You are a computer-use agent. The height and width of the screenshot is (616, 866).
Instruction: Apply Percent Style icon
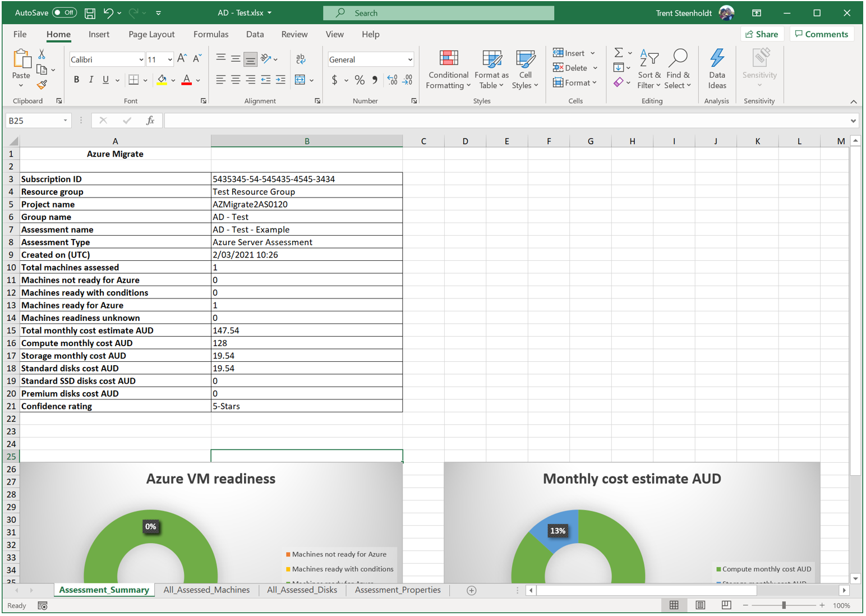360,80
